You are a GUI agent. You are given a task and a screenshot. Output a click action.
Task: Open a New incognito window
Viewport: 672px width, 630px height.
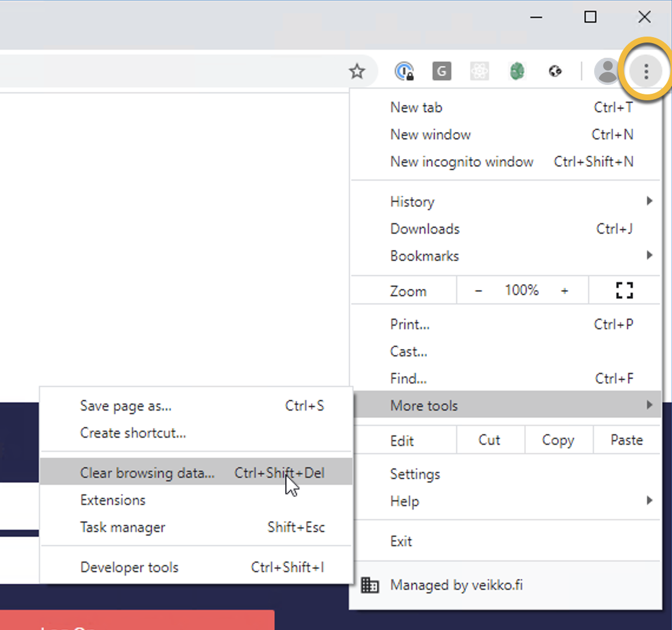tap(506, 162)
